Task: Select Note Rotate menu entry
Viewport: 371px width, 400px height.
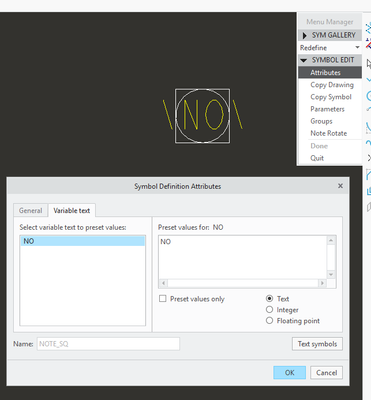Action: (328, 133)
